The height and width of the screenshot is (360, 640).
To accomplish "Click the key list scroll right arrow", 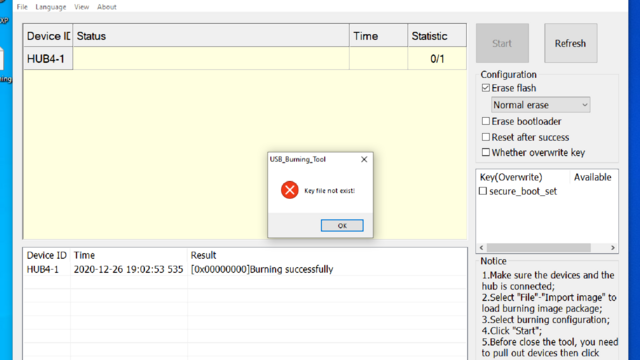I will click(613, 248).
